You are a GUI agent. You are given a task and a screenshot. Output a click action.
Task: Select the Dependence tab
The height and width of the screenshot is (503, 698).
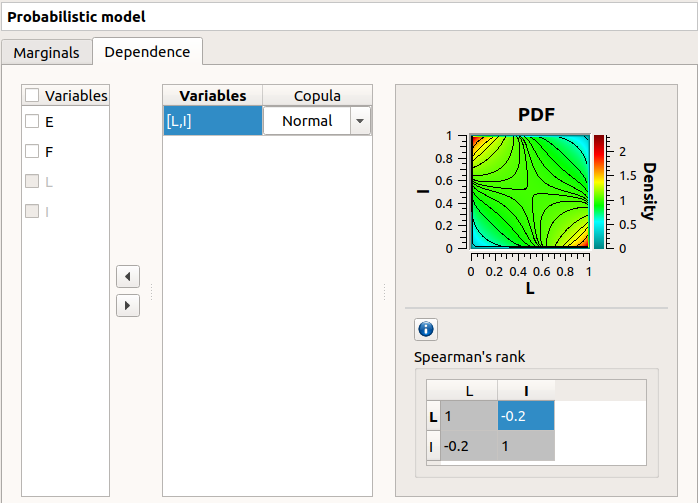coord(147,52)
